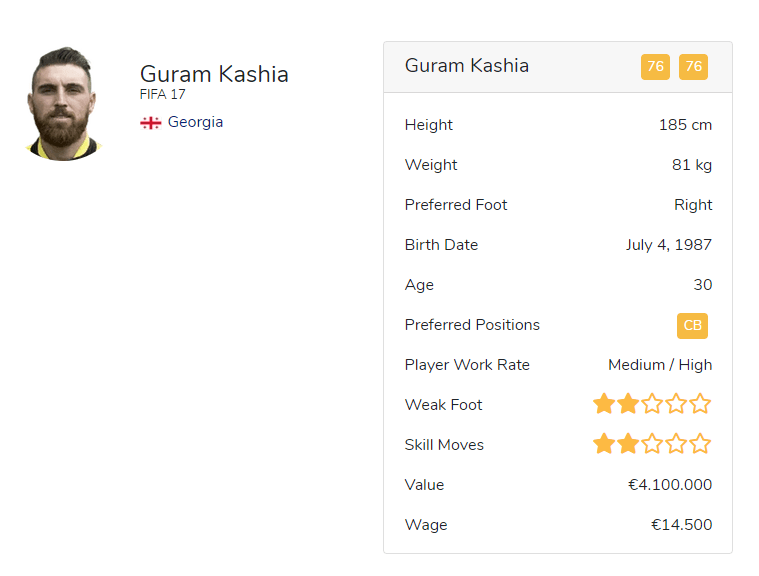759x576 pixels.
Task: Click the third empty Skill Moves star
Action: pos(652,444)
